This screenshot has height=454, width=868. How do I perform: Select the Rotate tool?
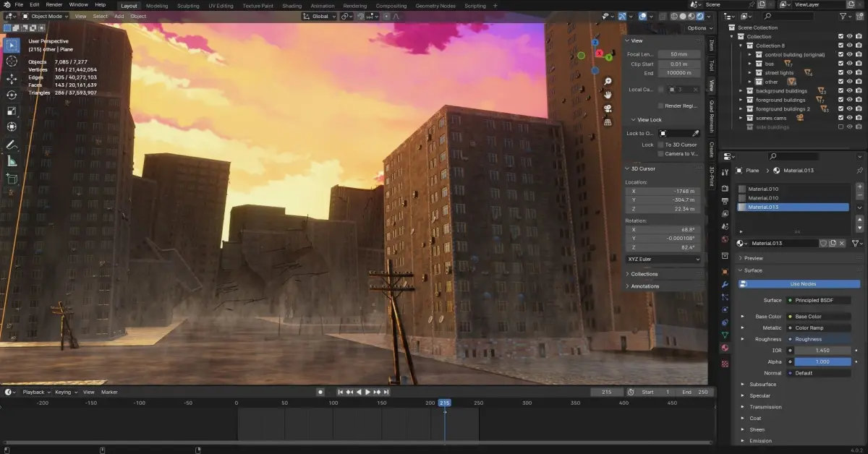coord(12,95)
